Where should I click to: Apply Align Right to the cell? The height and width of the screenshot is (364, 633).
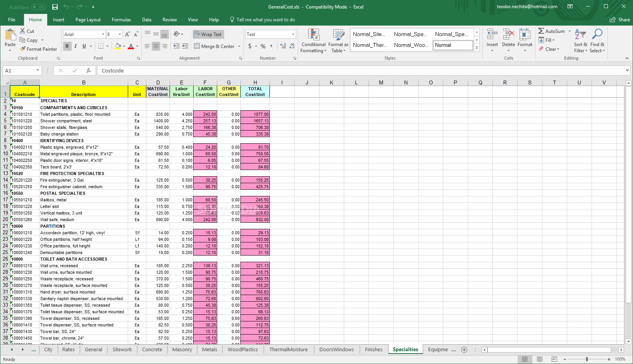point(165,46)
